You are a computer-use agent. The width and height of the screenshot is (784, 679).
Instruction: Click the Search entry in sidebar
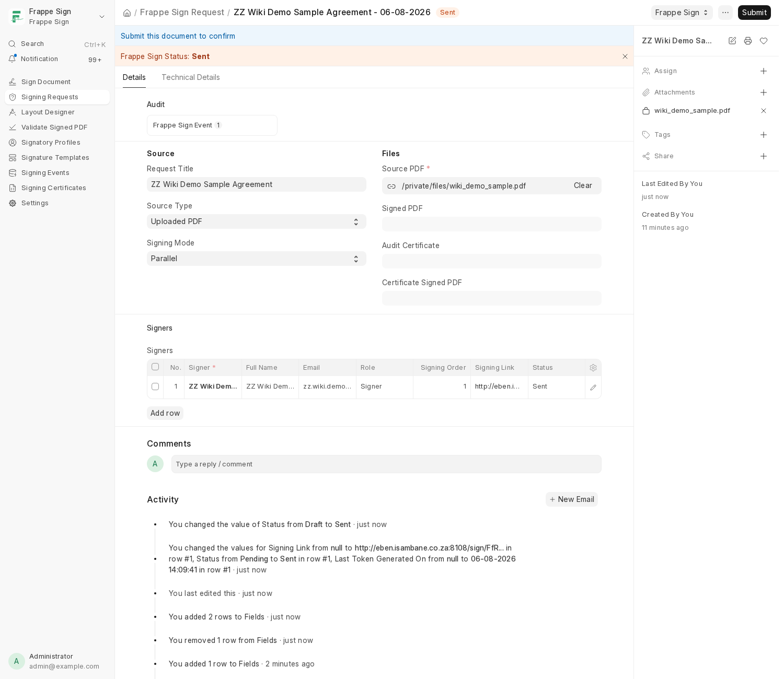tap(57, 44)
